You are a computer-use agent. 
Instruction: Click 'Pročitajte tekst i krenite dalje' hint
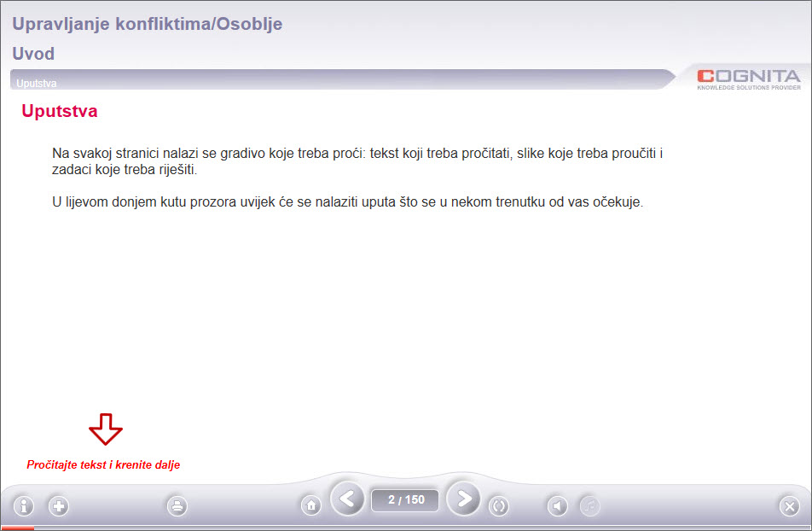[103, 465]
